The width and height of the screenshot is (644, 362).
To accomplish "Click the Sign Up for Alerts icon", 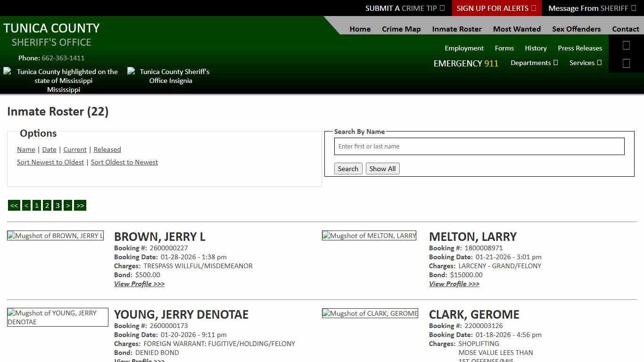I will [x=533, y=8].
